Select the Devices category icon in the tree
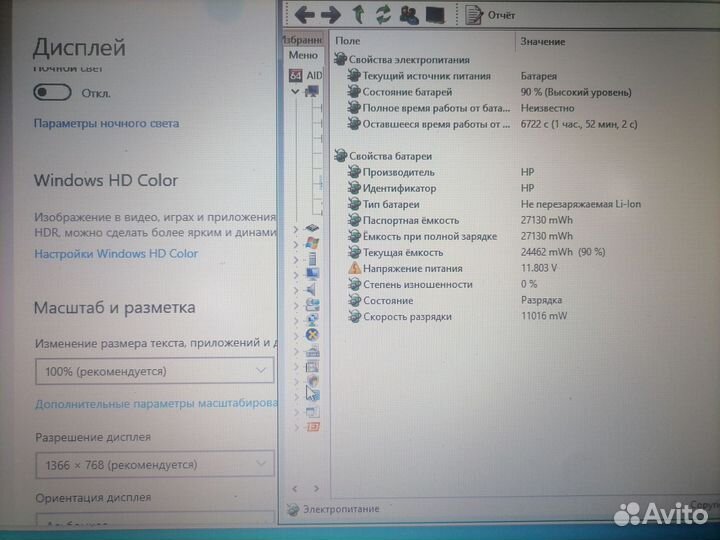Viewport: 720px width, 540px height. point(312,351)
